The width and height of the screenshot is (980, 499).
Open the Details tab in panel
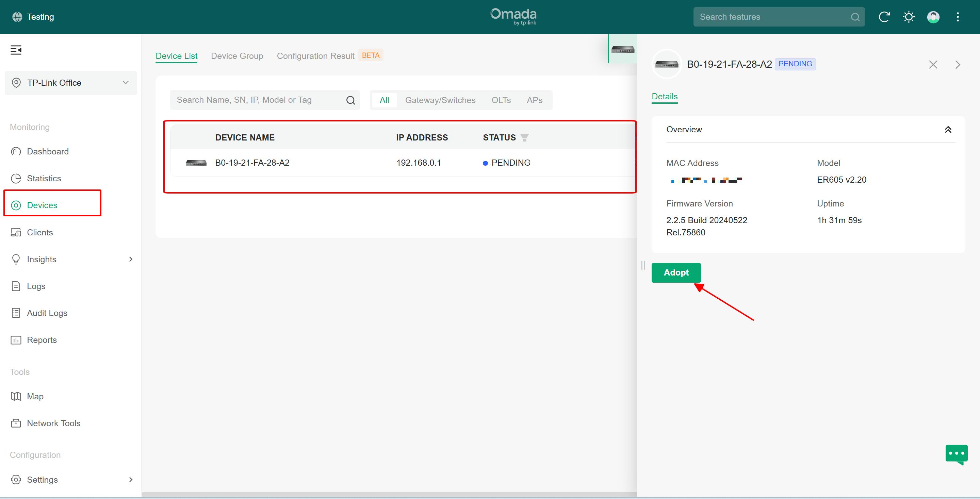pos(665,97)
